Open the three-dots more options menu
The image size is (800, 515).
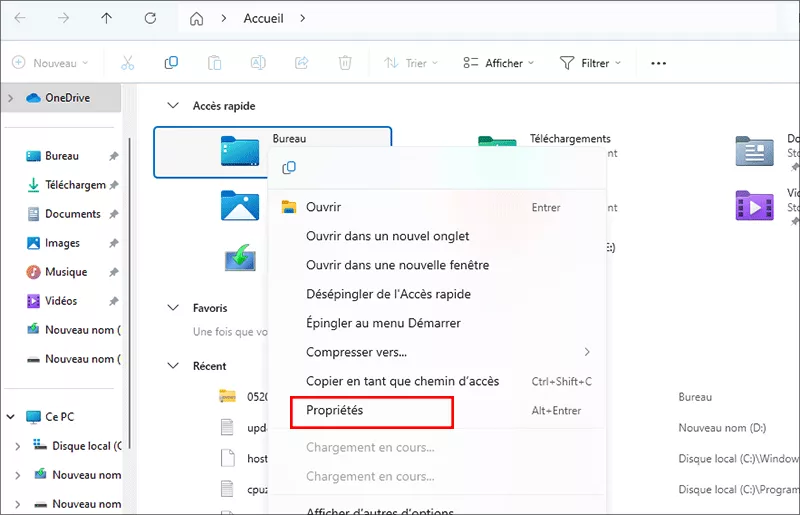point(658,63)
